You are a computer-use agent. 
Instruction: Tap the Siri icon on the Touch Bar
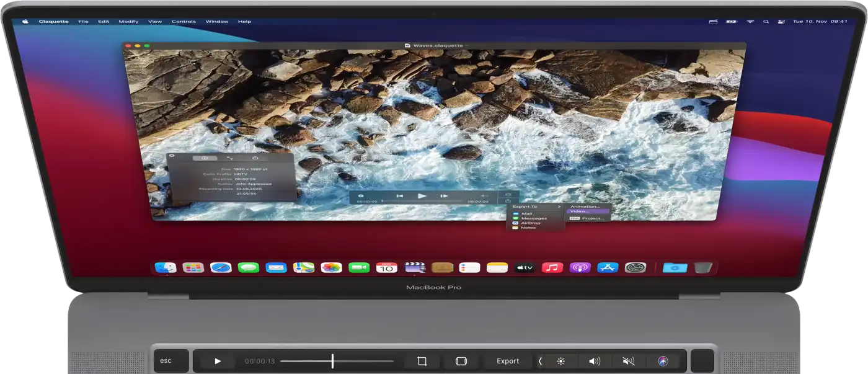tap(663, 361)
